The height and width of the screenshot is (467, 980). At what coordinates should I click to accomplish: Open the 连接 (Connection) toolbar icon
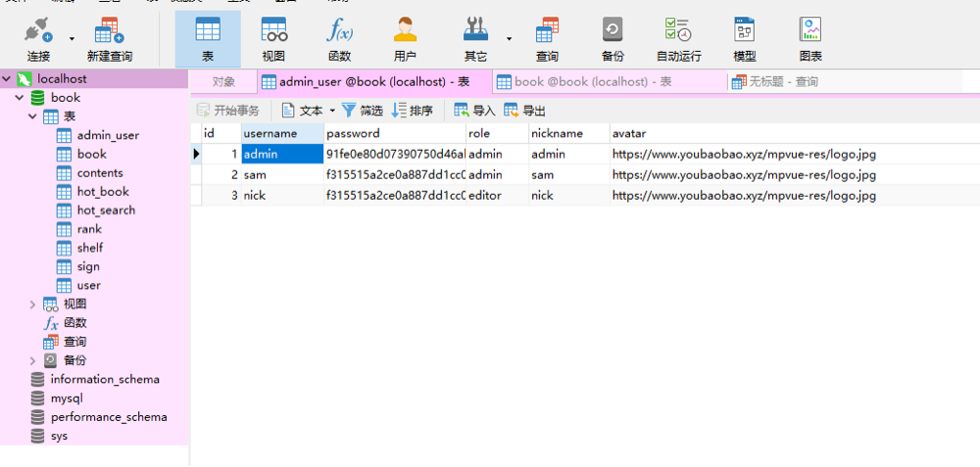[39, 39]
